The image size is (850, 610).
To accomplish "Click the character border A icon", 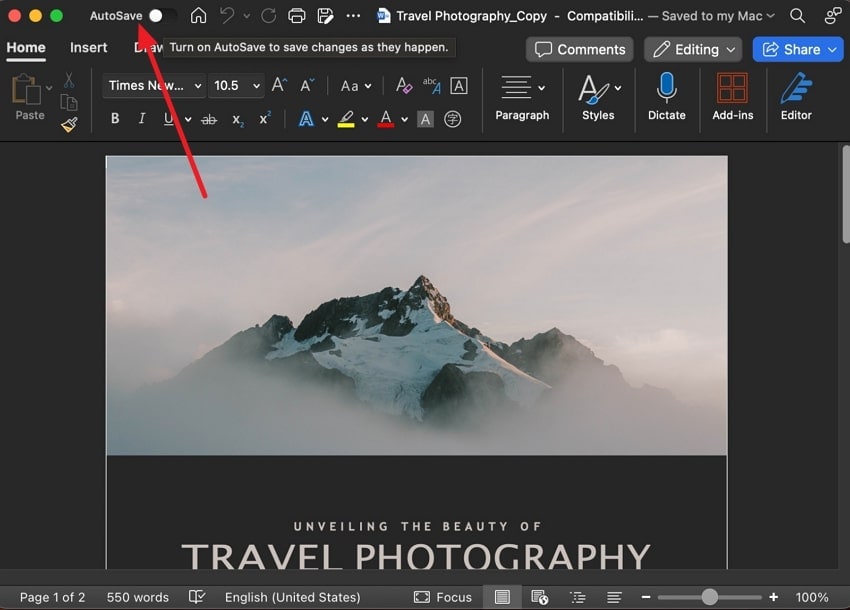I will coord(459,86).
